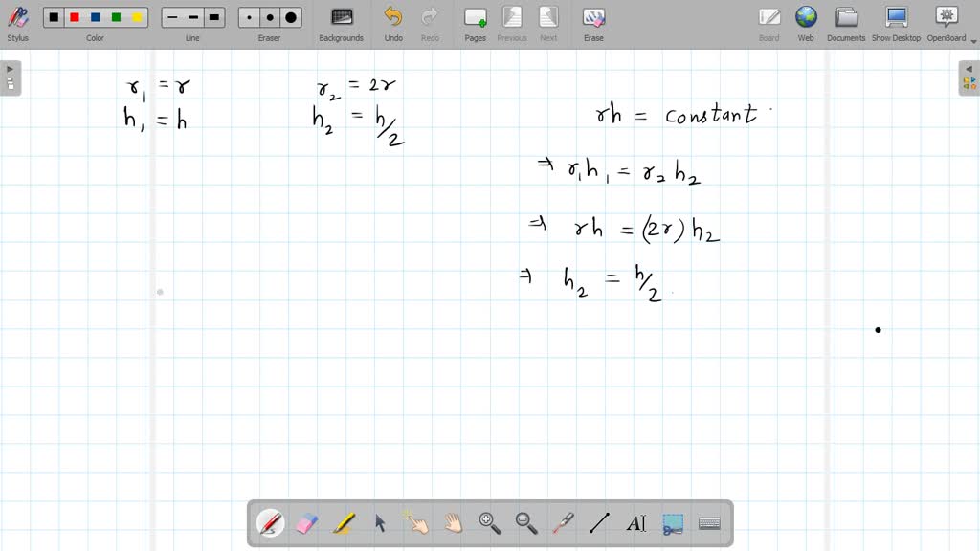
Task: Pick the yellow pen color
Action: click(x=137, y=17)
